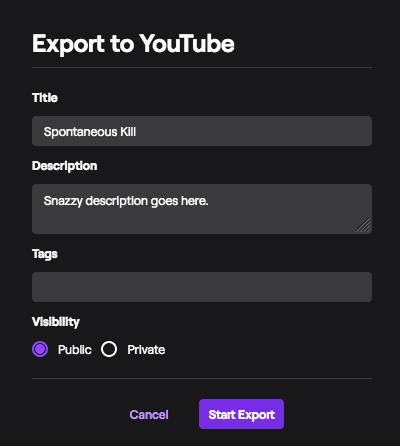
Task: Click the empty Tags field
Action: tap(202, 287)
